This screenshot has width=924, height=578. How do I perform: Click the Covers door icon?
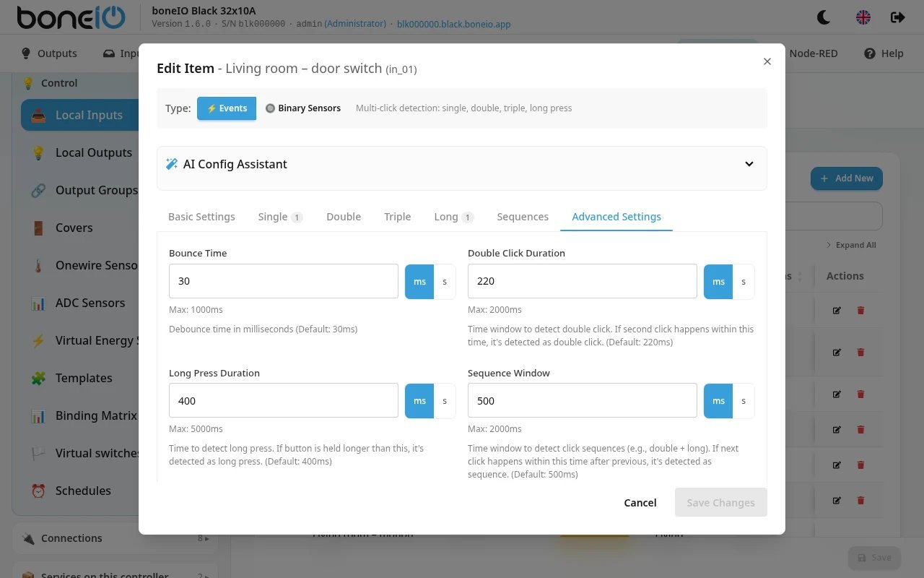[38, 228]
